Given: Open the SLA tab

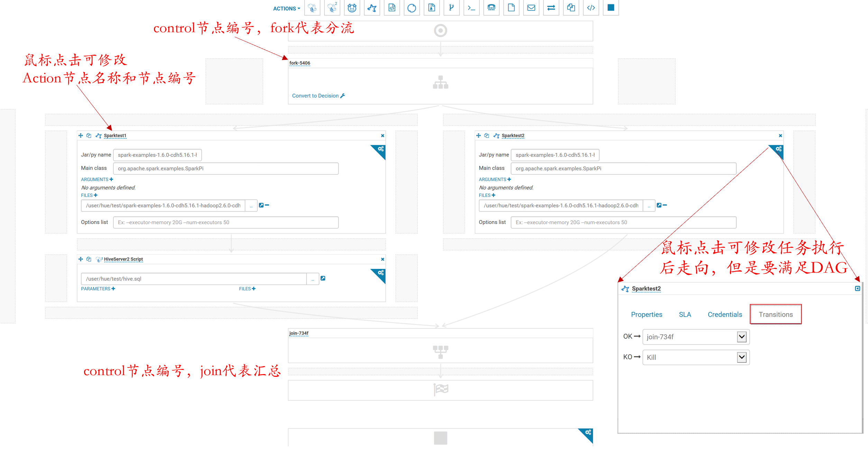Looking at the screenshot, I should coord(685,315).
